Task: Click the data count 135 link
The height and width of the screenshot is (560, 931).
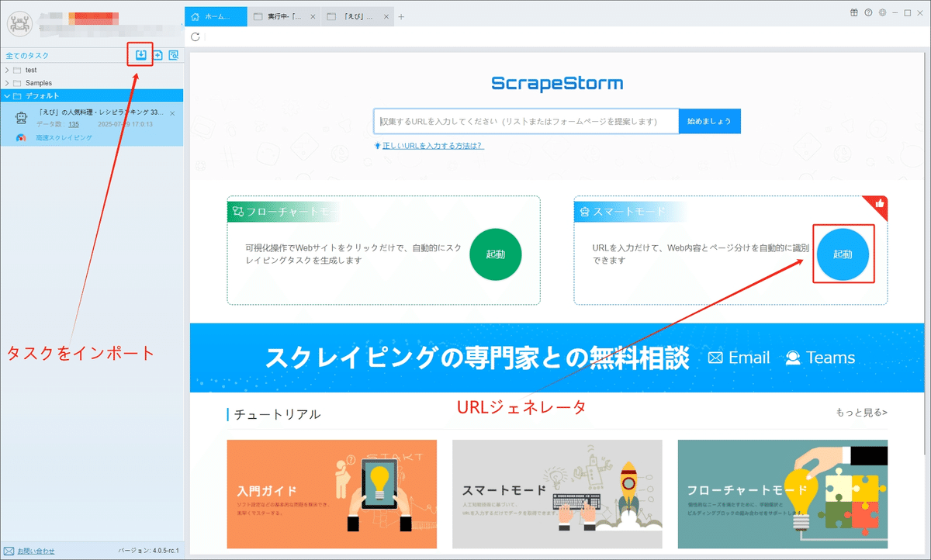Action: click(73, 124)
